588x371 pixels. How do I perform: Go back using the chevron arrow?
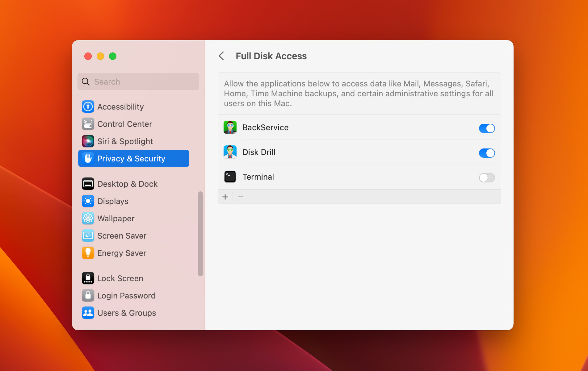click(221, 56)
